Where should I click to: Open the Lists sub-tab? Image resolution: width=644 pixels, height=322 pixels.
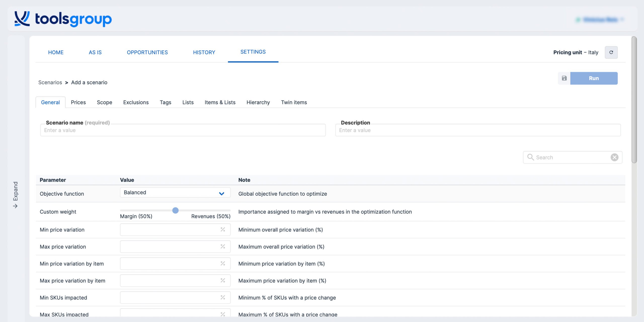coord(188,102)
